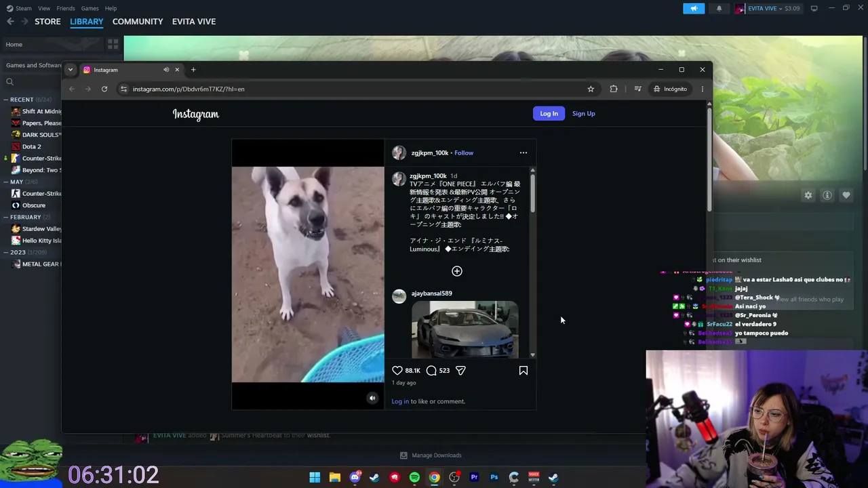Click the Incógnito indicator in Chrome
The width and height of the screenshot is (868, 488).
(x=670, y=89)
